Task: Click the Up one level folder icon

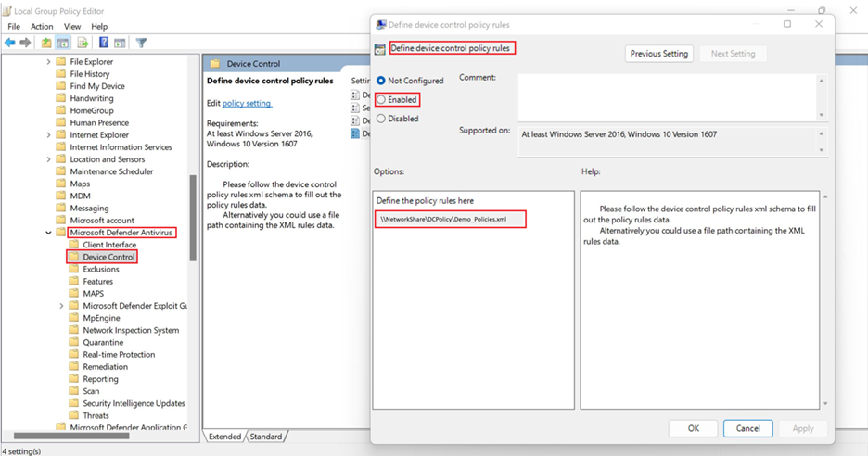Action: point(46,43)
